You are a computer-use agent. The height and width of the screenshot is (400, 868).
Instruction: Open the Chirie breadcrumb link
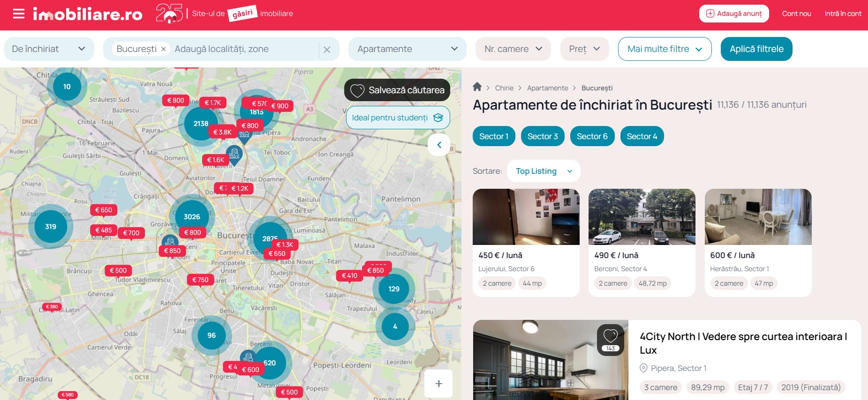coord(504,88)
